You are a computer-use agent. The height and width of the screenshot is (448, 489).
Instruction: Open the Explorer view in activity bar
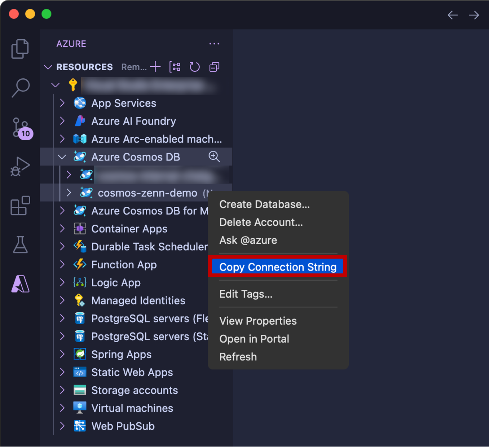point(20,49)
